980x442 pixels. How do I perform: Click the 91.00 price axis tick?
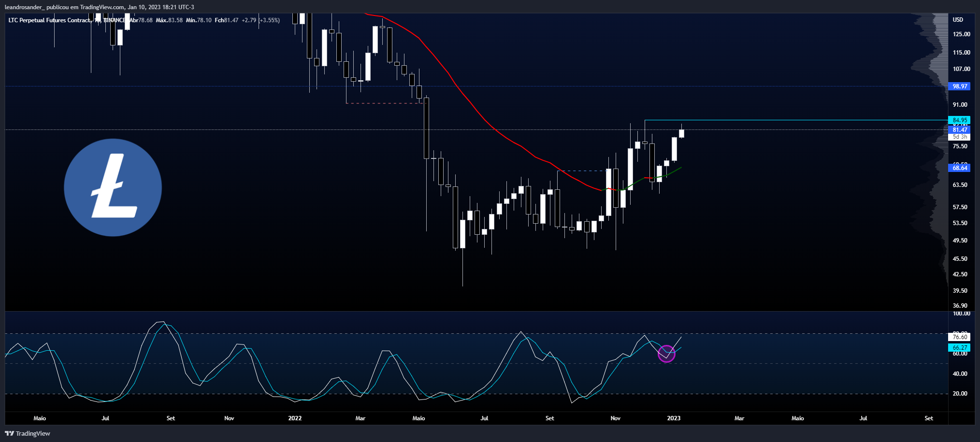[x=960, y=105]
